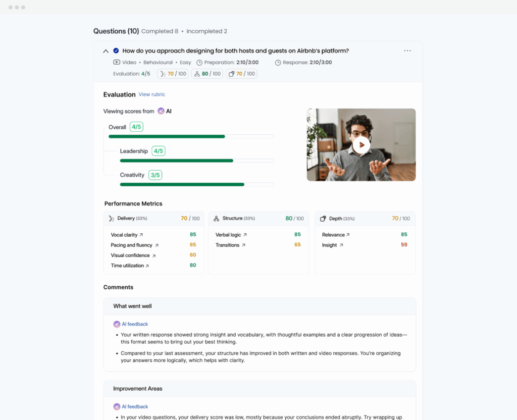Open Insight metric details arrow
The image size is (517, 420).
click(341, 245)
